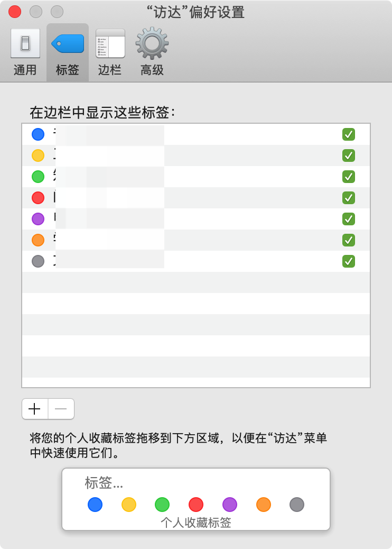Click the blue favorite tag swatch

pos(95,505)
